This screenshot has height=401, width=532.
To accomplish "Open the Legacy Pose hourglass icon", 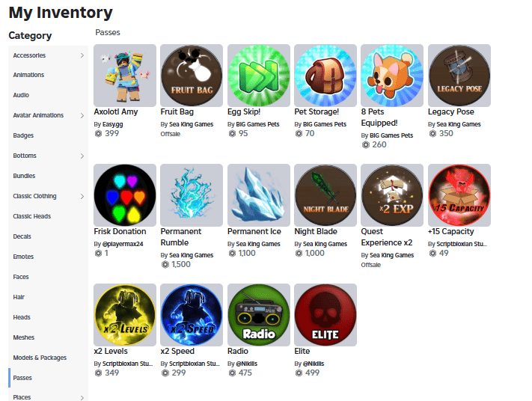I will (459, 76).
